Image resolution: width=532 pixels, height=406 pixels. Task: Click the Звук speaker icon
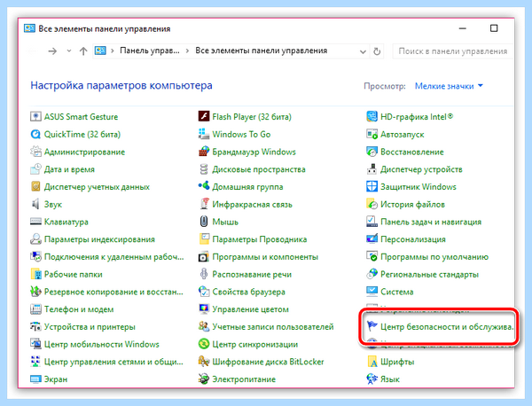coord(35,204)
